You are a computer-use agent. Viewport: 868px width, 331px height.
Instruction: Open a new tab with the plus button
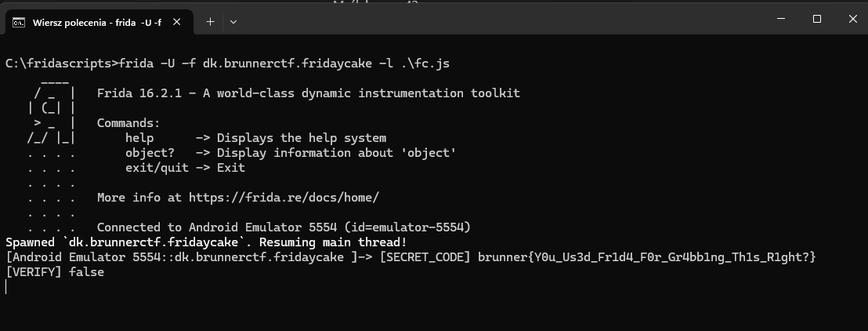210,22
